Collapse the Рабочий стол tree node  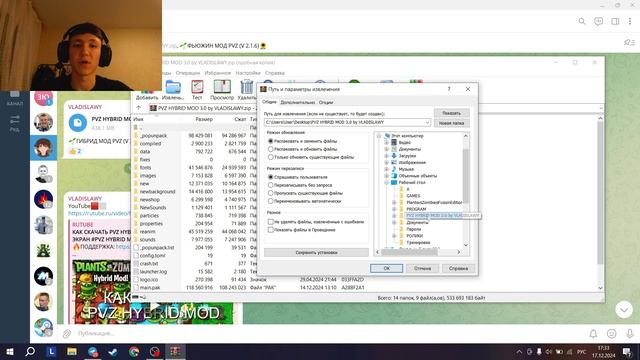coord(387,182)
